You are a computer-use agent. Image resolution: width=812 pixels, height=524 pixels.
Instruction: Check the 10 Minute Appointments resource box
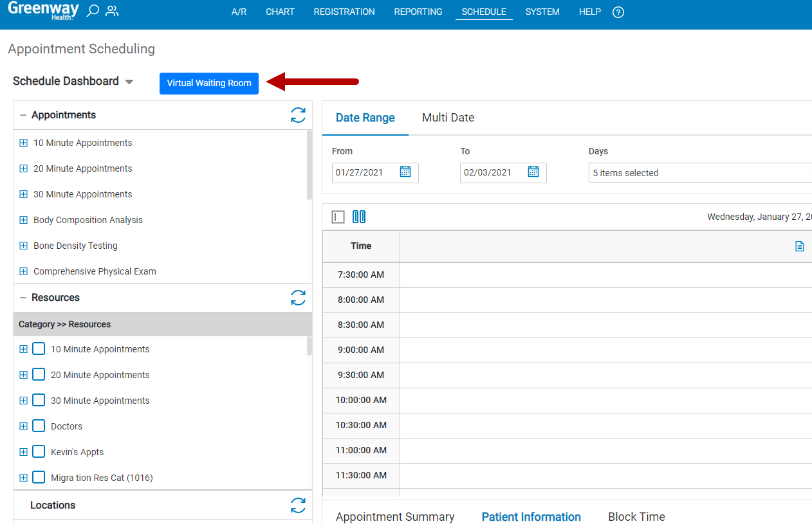point(39,349)
